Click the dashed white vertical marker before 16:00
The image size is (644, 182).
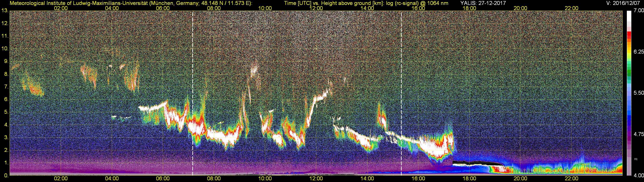[401, 94]
